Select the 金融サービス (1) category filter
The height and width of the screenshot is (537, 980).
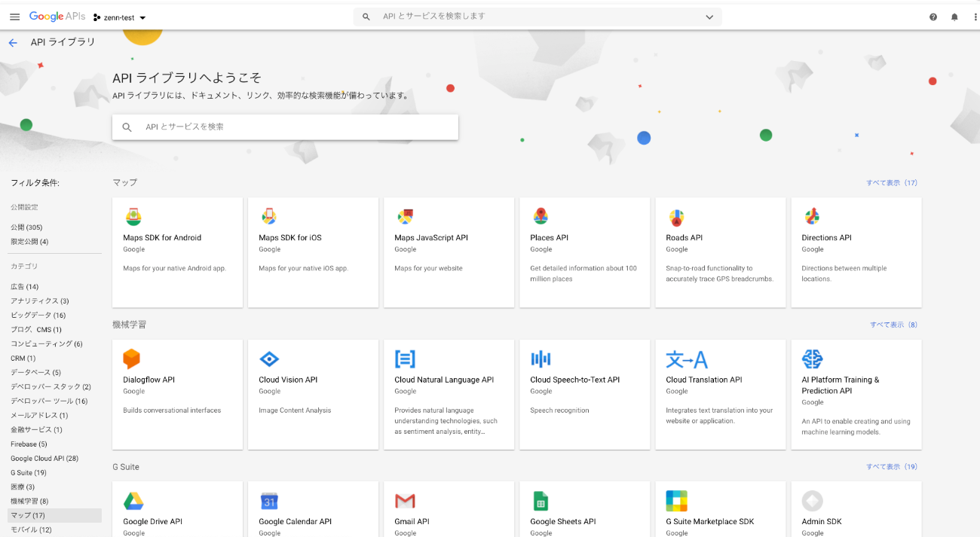click(x=36, y=430)
